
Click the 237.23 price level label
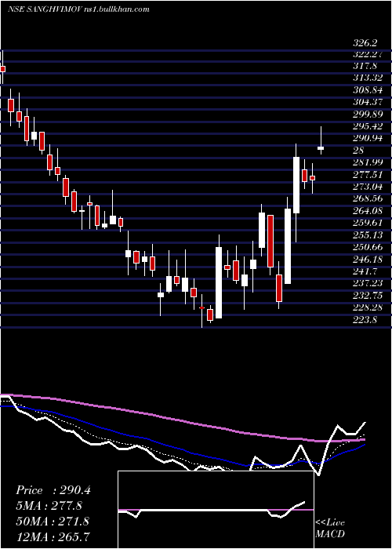tap(368, 282)
